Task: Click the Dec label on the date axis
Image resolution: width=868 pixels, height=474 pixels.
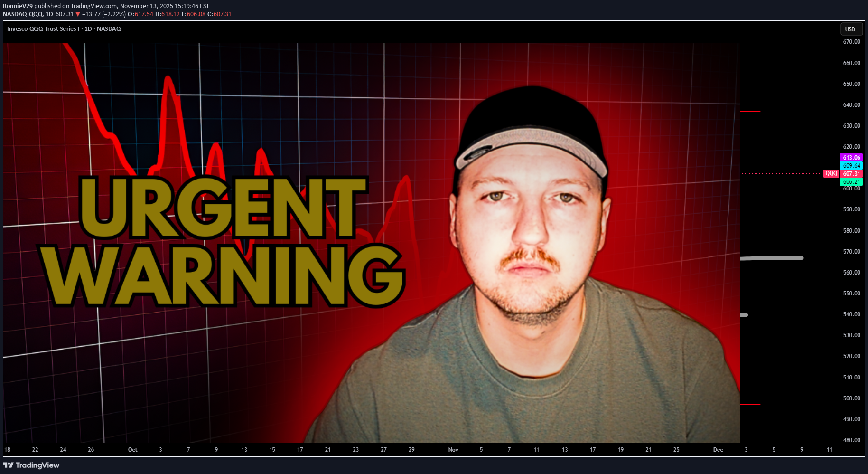Action: (x=718, y=450)
